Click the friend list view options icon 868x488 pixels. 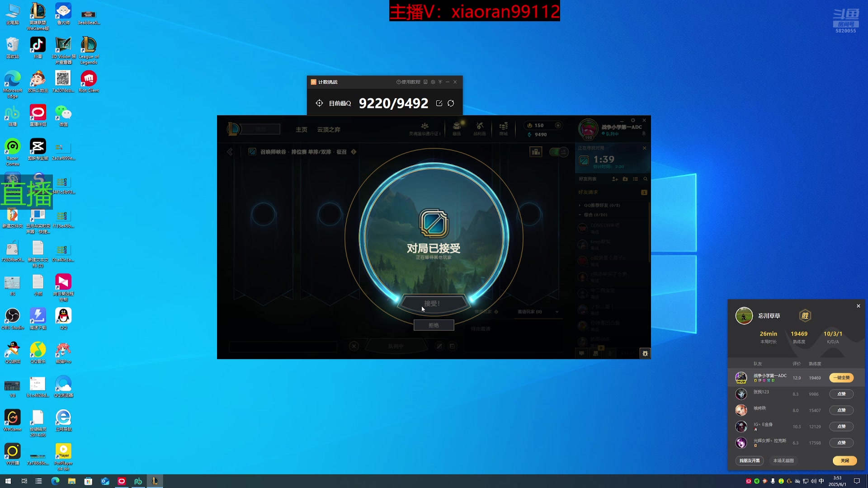click(635, 179)
